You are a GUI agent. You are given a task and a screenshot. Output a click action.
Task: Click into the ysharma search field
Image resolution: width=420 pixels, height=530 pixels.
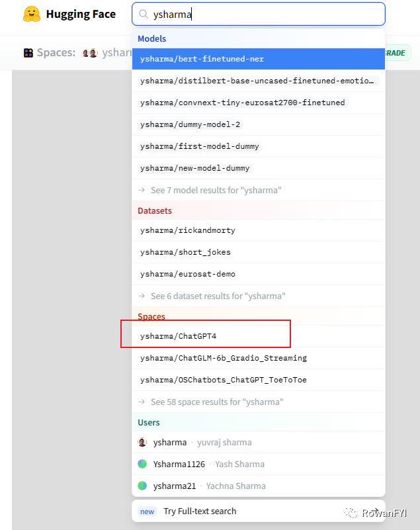click(259, 14)
